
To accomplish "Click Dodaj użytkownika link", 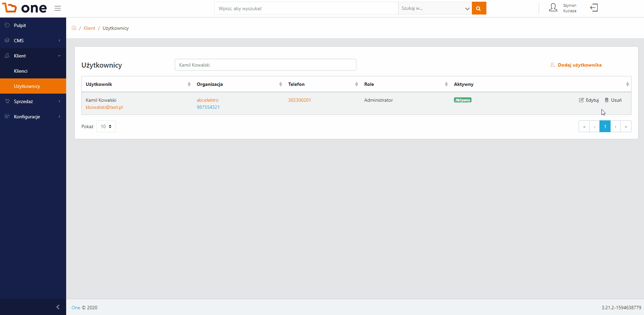I will 580,65.
